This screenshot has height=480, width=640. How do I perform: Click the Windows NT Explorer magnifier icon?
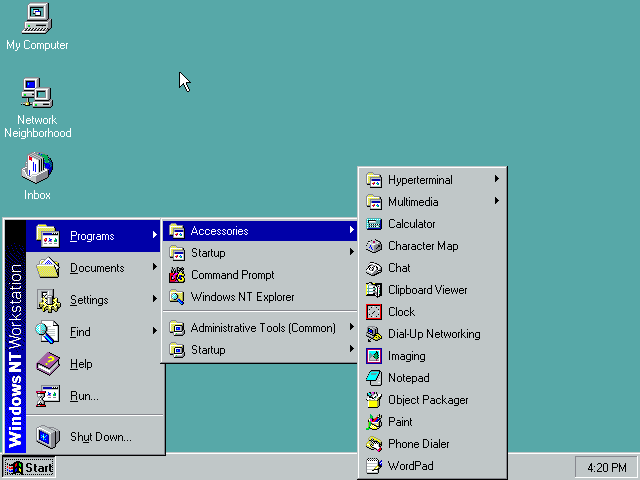177,297
